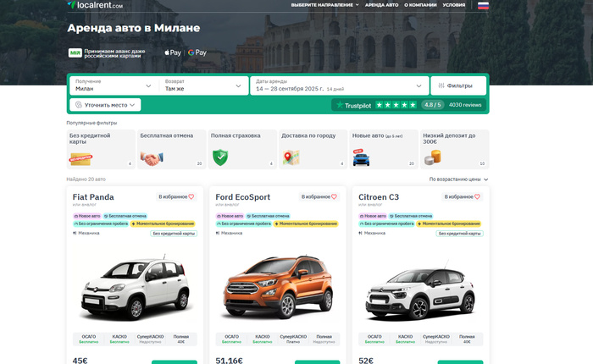Click Без ограничения пробега tag on Ford EcoSport
Viewport: 593px width, 364px height.
click(244, 223)
